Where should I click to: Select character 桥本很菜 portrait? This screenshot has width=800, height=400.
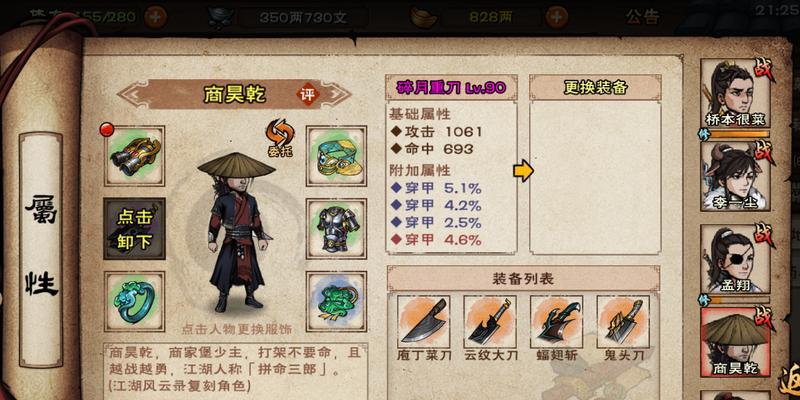click(735, 93)
